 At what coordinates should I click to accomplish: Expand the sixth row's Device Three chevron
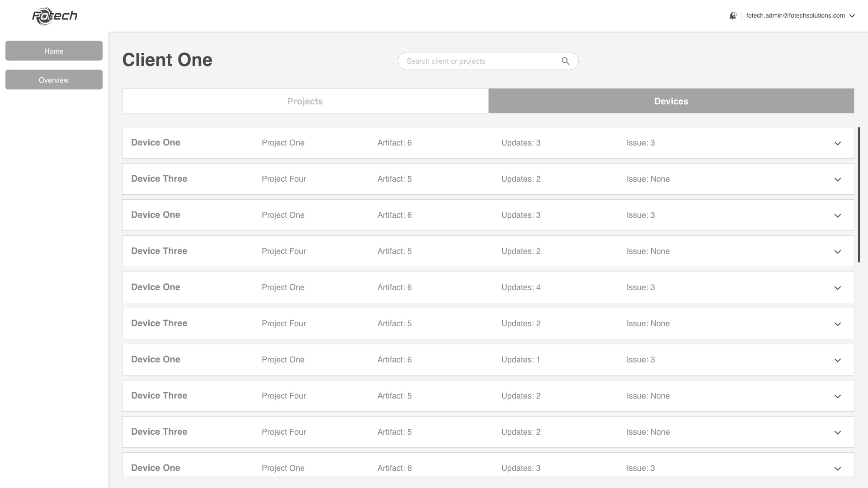click(837, 324)
